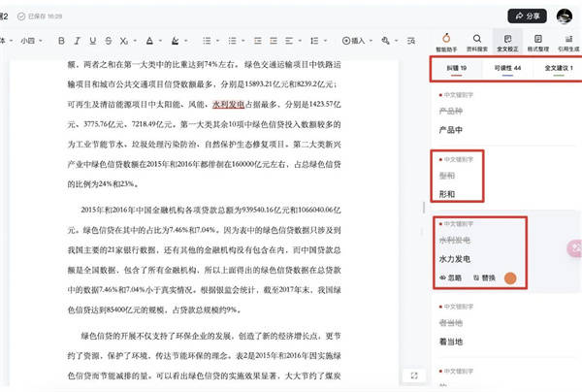Screen dimensions: 582x392
Task: Open 资料搜索 search tool
Action: click(477, 42)
